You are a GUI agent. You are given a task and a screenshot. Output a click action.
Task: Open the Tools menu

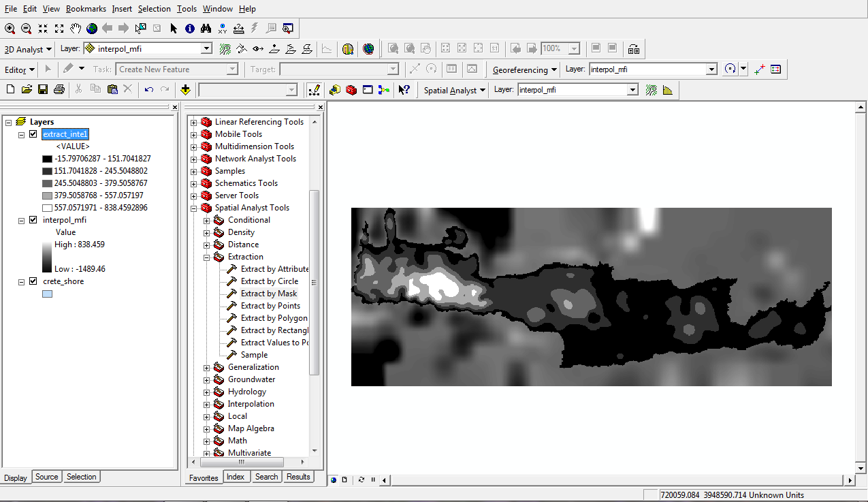coord(187,9)
